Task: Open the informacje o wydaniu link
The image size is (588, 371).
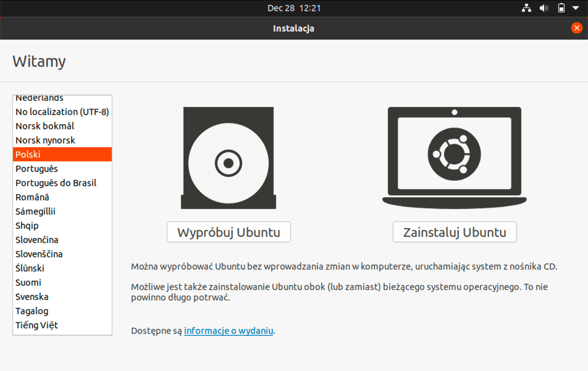Action: click(229, 331)
